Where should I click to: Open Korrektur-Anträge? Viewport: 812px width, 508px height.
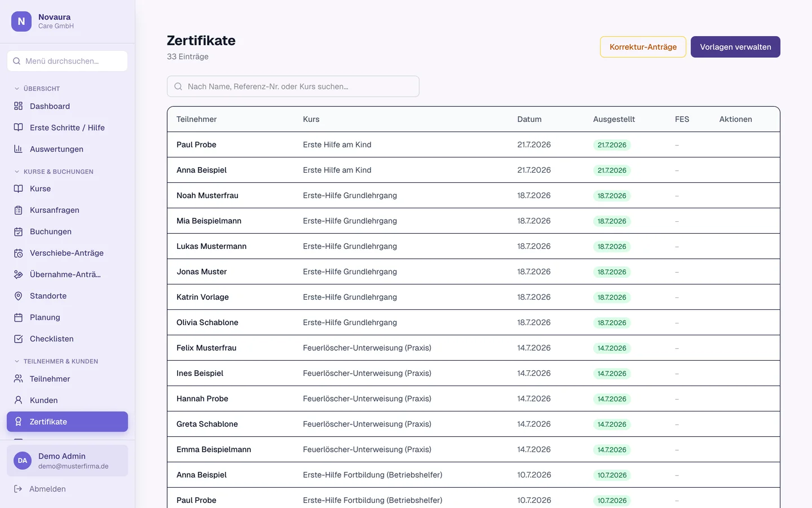coord(643,47)
